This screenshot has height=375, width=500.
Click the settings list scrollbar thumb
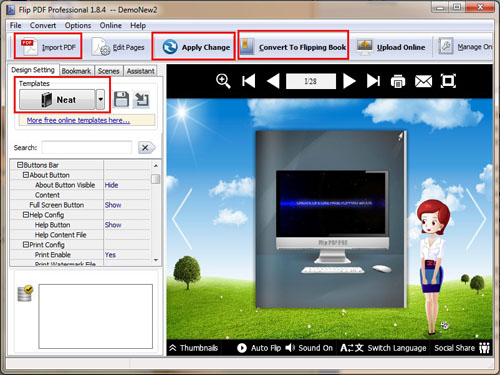coord(156,179)
